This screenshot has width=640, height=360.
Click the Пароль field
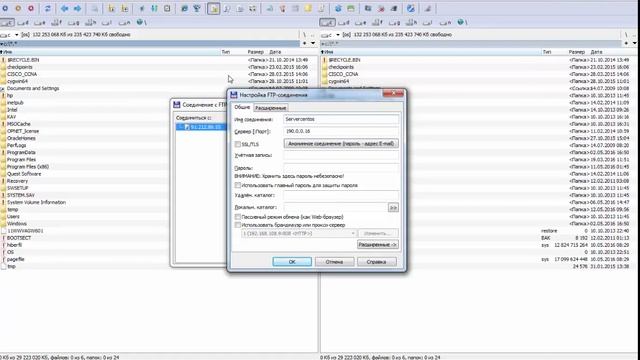[x=341, y=168]
